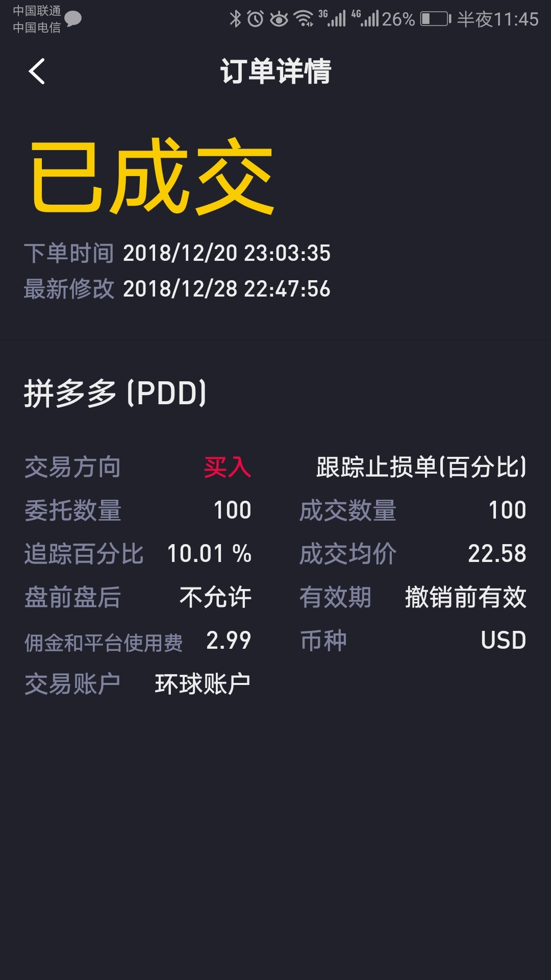Tap the eye comfort status icon

point(279,19)
